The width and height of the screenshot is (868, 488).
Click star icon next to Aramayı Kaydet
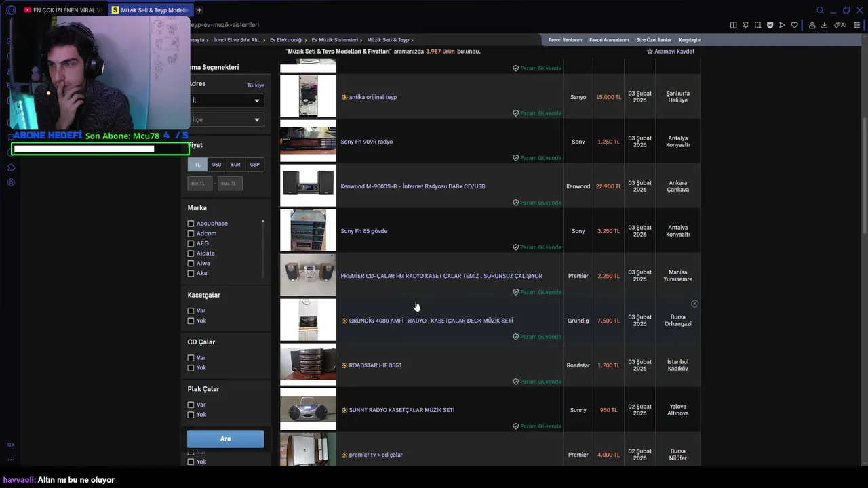click(x=650, y=52)
